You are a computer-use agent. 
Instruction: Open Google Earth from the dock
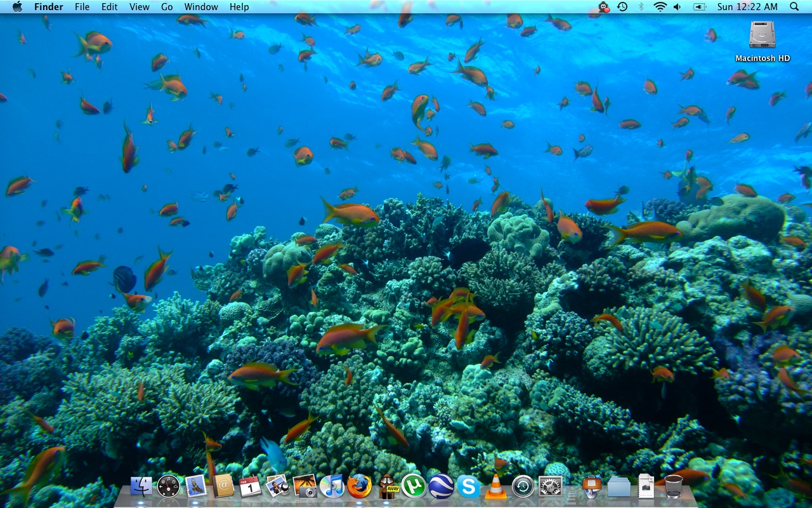[x=441, y=486]
